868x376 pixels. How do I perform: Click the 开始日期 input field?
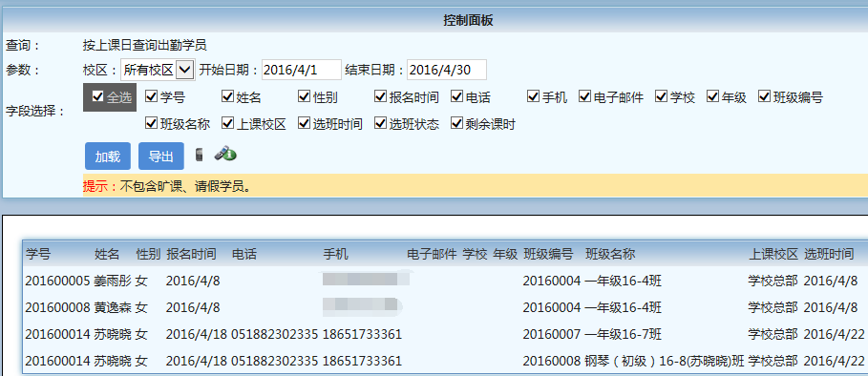click(302, 70)
